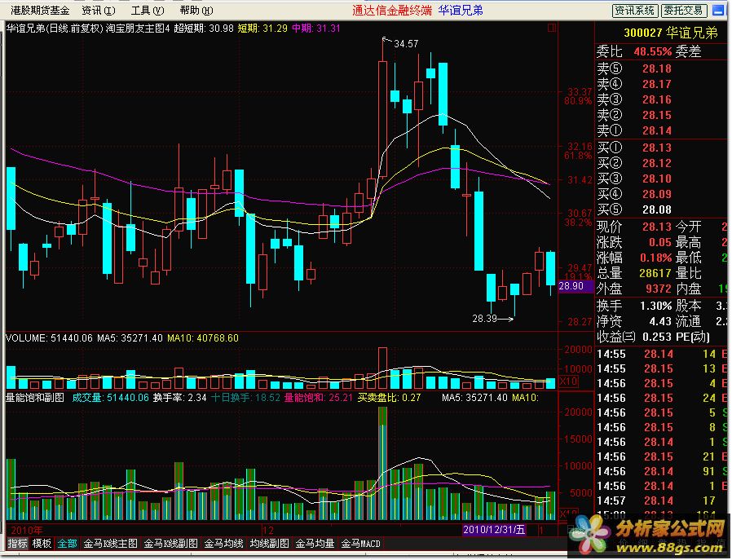The image size is (732, 560).
Task: Select the 买② 28.12 order row
Action: (x=663, y=163)
